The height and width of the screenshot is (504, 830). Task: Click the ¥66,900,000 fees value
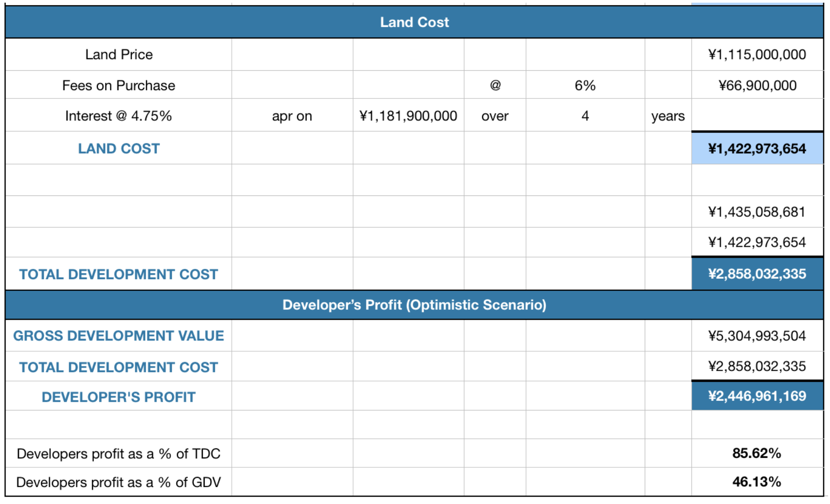pyautogui.click(x=757, y=86)
